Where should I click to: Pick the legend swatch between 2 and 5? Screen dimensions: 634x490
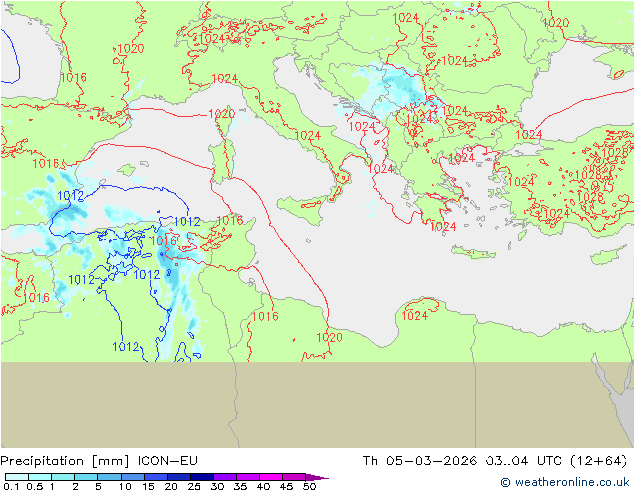86,477
